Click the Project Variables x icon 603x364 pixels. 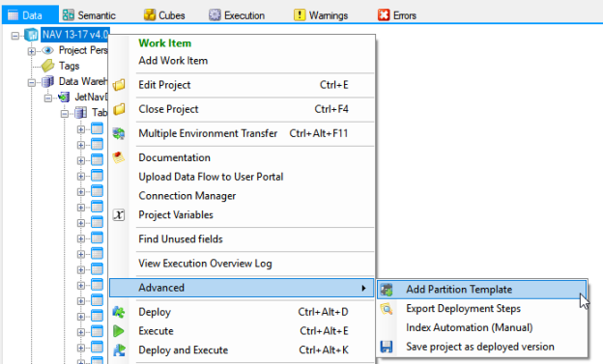tap(119, 215)
